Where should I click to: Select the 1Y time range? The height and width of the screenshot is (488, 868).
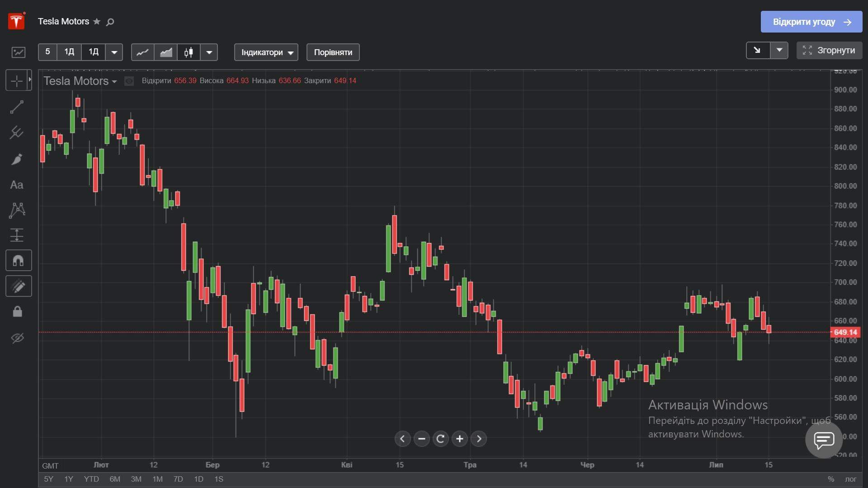tap(69, 479)
